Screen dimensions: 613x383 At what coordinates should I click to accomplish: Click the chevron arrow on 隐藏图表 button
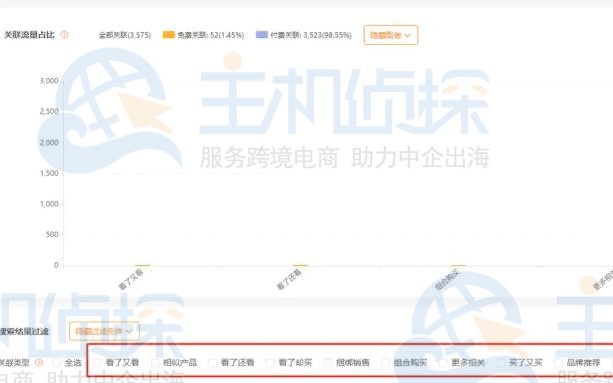(407, 36)
